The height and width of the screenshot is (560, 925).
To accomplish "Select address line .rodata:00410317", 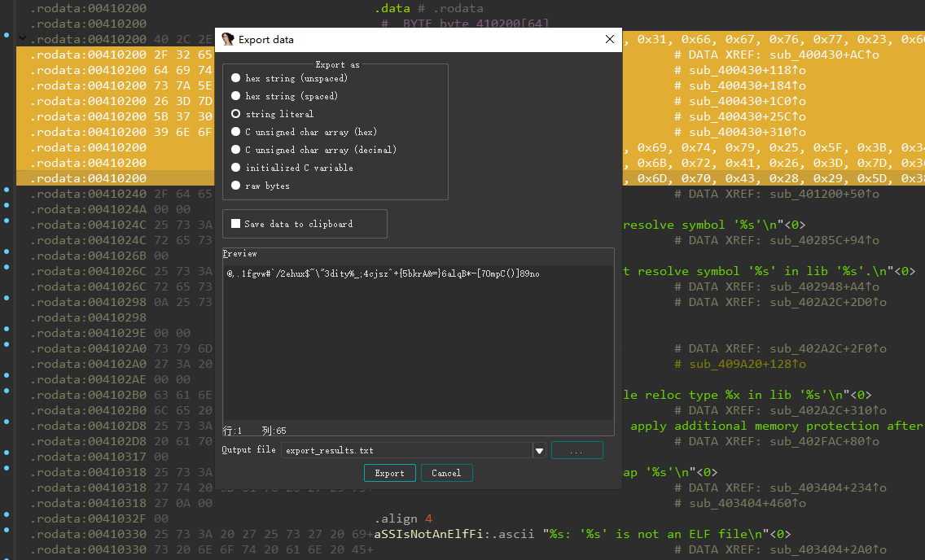I will click(x=89, y=457).
